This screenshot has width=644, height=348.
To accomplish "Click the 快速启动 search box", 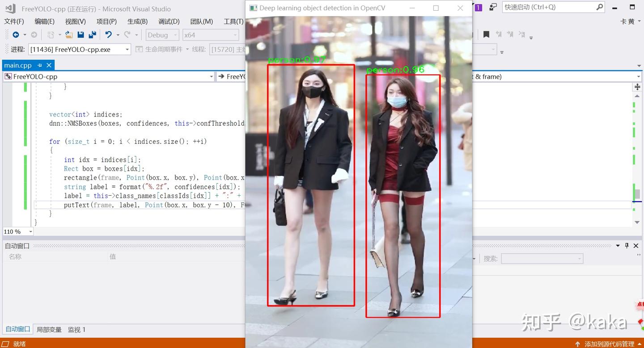I will click(x=553, y=7).
